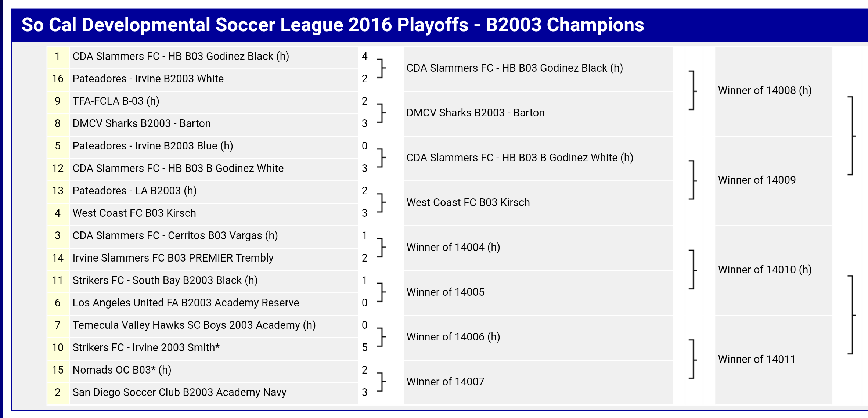Viewport: 868px width, 418px height.
Task: Open the TFA-FCLA B-03 (h) entry
Action: (116, 101)
